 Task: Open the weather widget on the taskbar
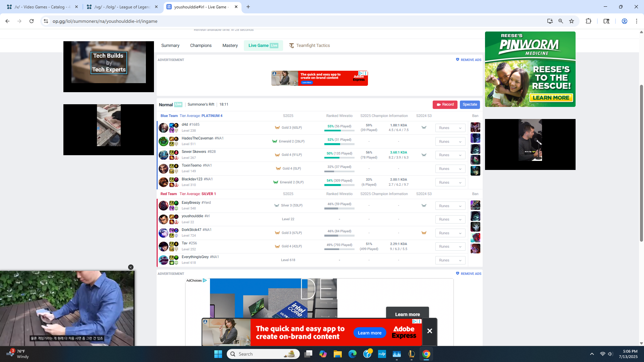tap(17, 354)
